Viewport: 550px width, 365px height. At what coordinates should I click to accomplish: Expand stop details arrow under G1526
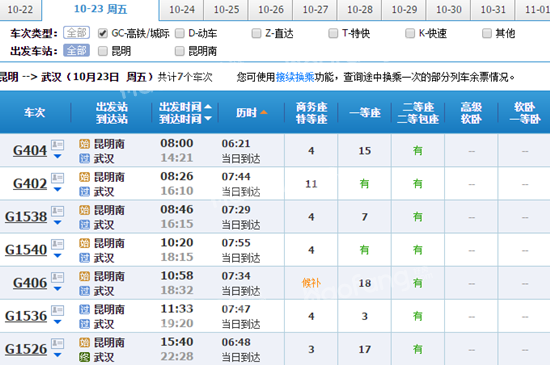pyautogui.click(x=58, y=355)
